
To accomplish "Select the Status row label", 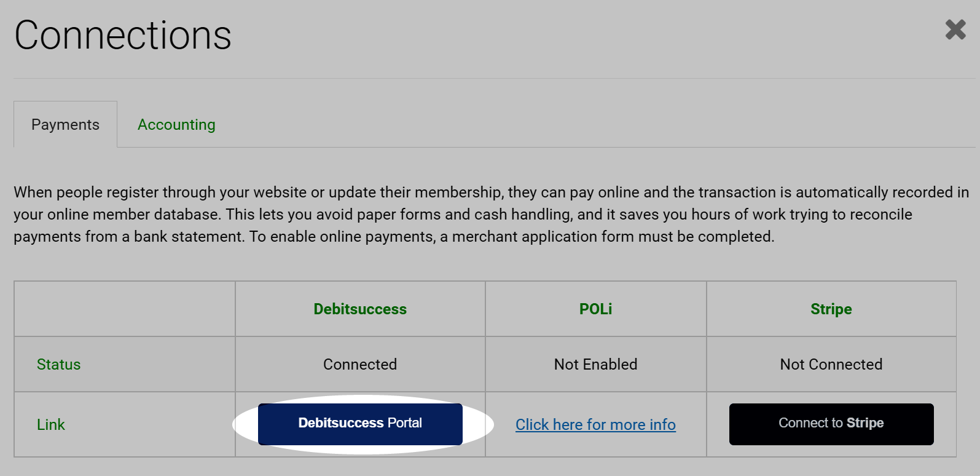I will tap(58, 364).
